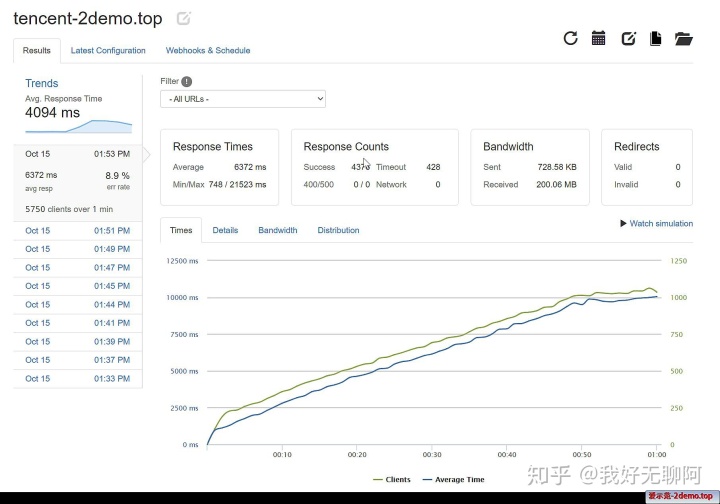Open the Oct 15 01:37 PM result
The image size is (720, 504).
pyautogui.click(x=78, y=360)
